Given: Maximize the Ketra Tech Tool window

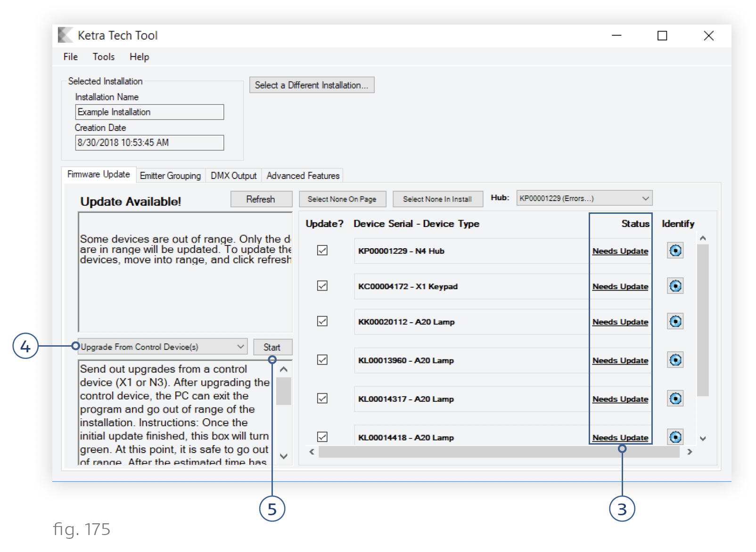Looking at the screenshot, I should pyautogui.click(x=662, y=36).
